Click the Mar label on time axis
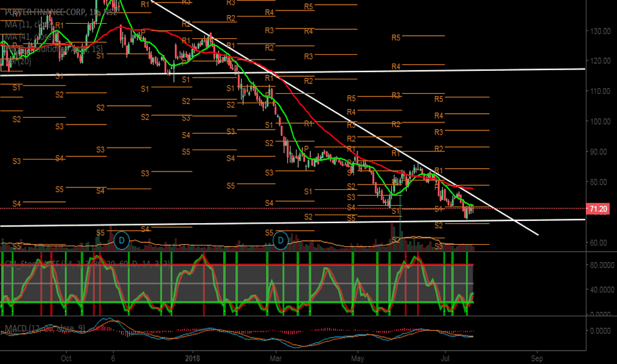The width and height of the screenshot is (617, 364). point(276,358)
